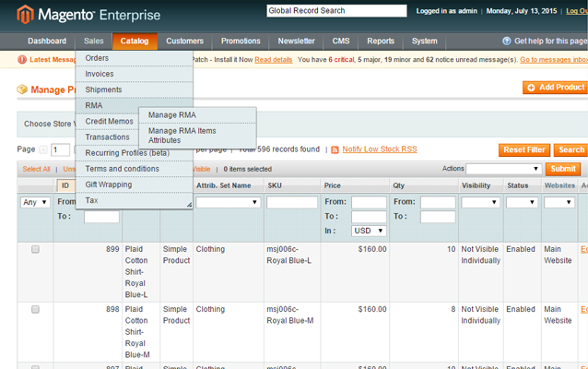The height and width of the screenshot is (369, 588).
Task: Expand the USD currency dropdown
Action: pyautogui.click(x=369, y=232)
